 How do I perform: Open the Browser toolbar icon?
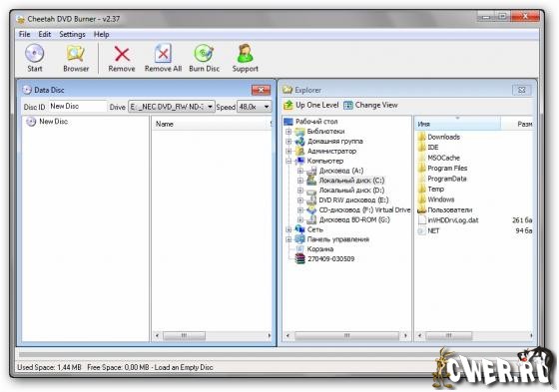click(76, 54)
